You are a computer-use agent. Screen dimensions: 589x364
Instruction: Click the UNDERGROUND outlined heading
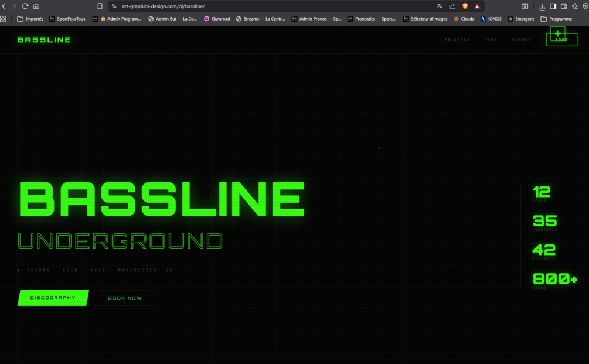(x=120, y=241)
